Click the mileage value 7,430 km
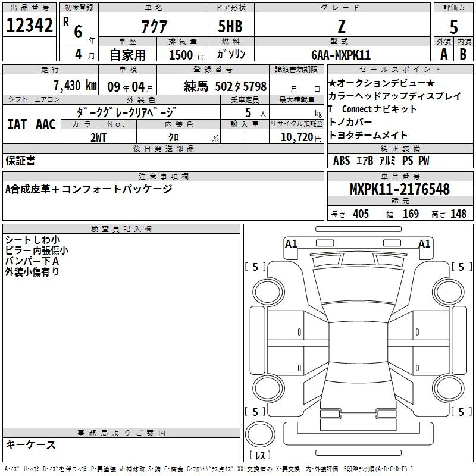 74,85
